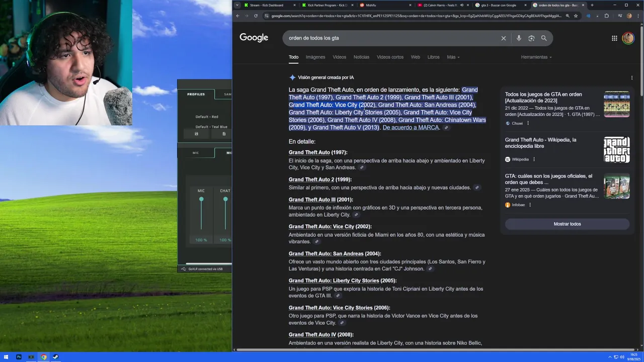Screen dimensions: 644x362
Task: Clear the Google search box with the X icon
Action: 503,38
